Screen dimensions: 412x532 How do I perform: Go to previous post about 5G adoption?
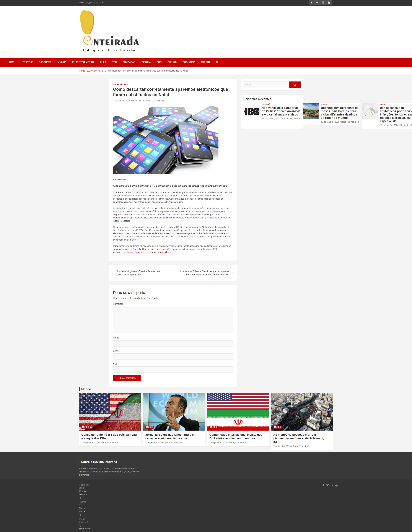(x=138, y=273)
